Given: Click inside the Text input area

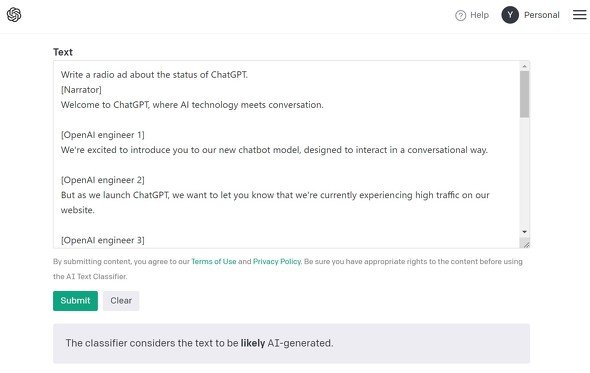Looking at the screenshot, I should [x=286, y=154].
